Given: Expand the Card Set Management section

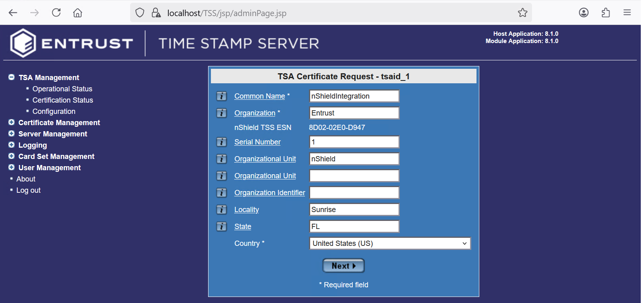Looking at the screenshot, I should tap(11, 156).
